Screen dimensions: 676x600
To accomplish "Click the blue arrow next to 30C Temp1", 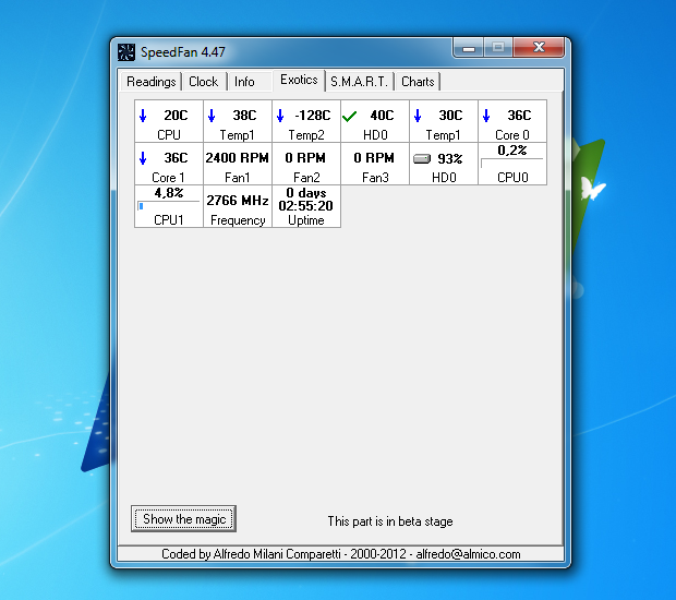I will 418,116.
